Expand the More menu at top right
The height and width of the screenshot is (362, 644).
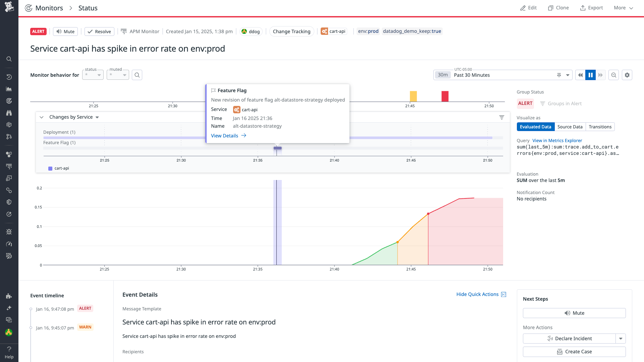click(623, 7)
